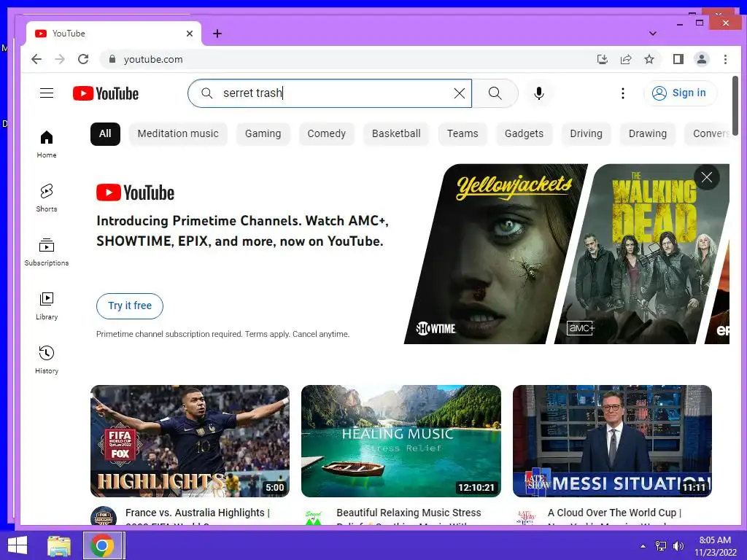This screenshot has height=560, width=747.
Task: Open History in the sidebar
Action: pyautogui.click(x=47, y=360)
